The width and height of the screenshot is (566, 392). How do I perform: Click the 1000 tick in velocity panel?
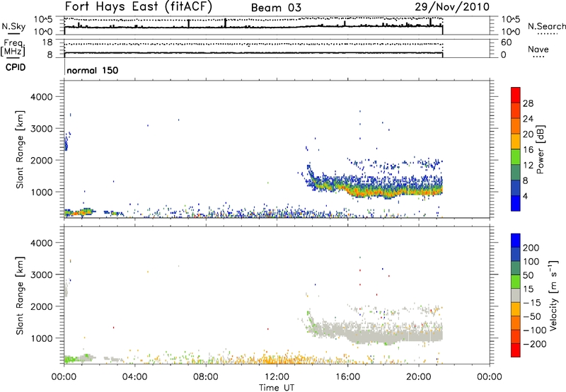[x=41, y=338]
